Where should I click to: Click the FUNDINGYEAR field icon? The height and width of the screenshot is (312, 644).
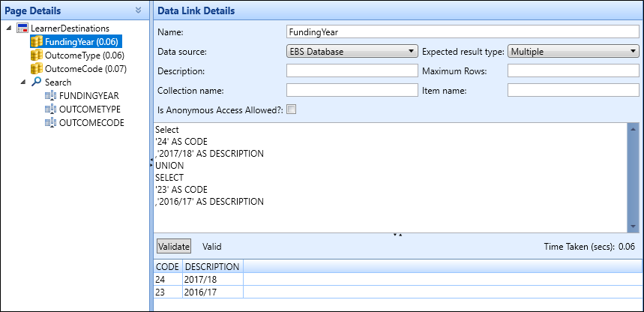pos(50,95)
